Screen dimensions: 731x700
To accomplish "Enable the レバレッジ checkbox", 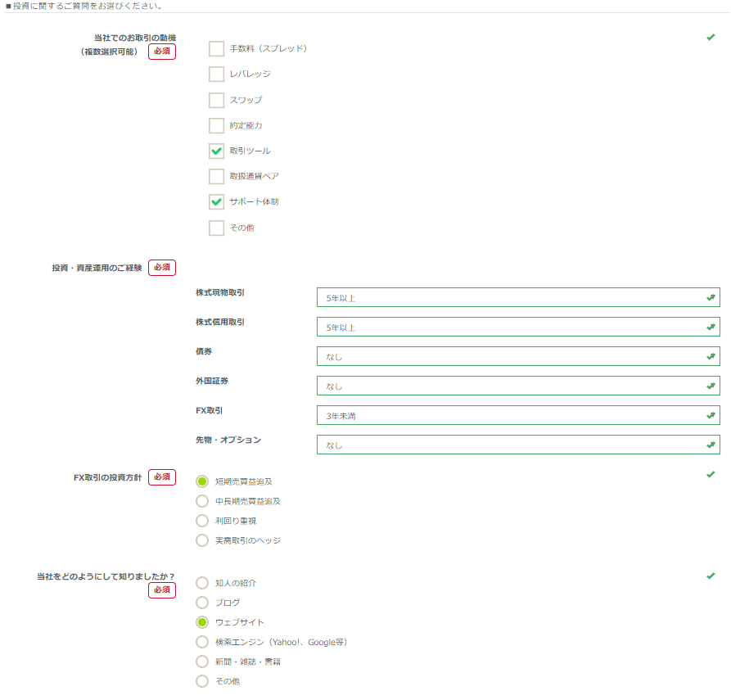I will pyautogui.click(x=216, y=75).
